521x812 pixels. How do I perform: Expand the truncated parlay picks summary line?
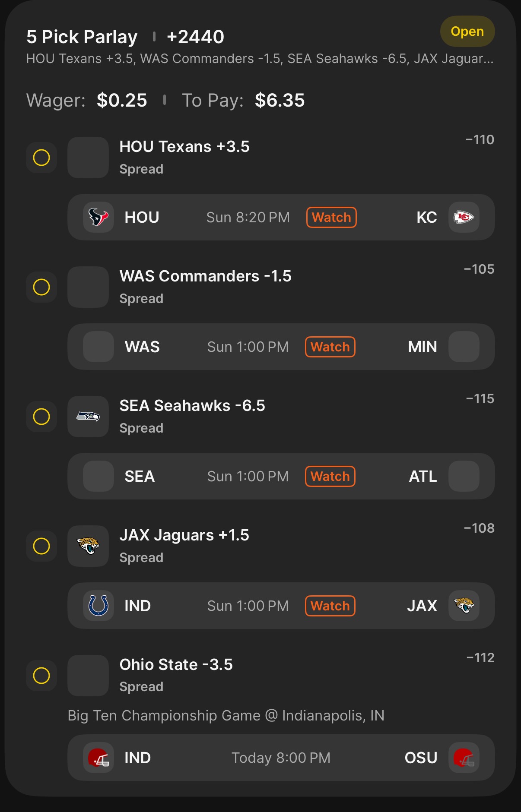260,59
